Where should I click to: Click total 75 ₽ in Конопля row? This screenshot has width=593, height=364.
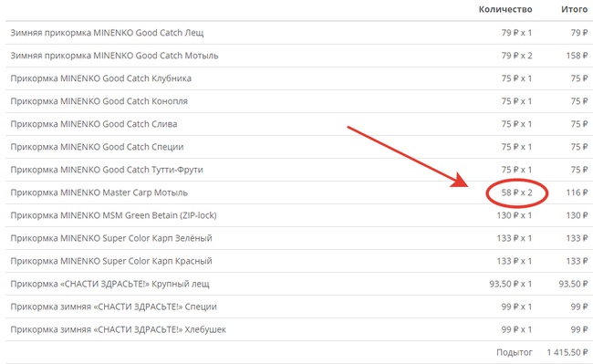(579, 101)
